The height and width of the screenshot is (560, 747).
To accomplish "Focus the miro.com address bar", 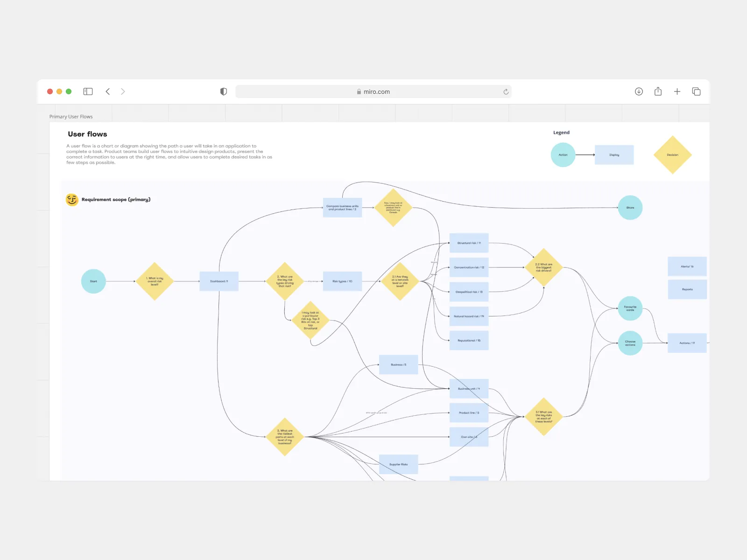I will pos(373,92).
